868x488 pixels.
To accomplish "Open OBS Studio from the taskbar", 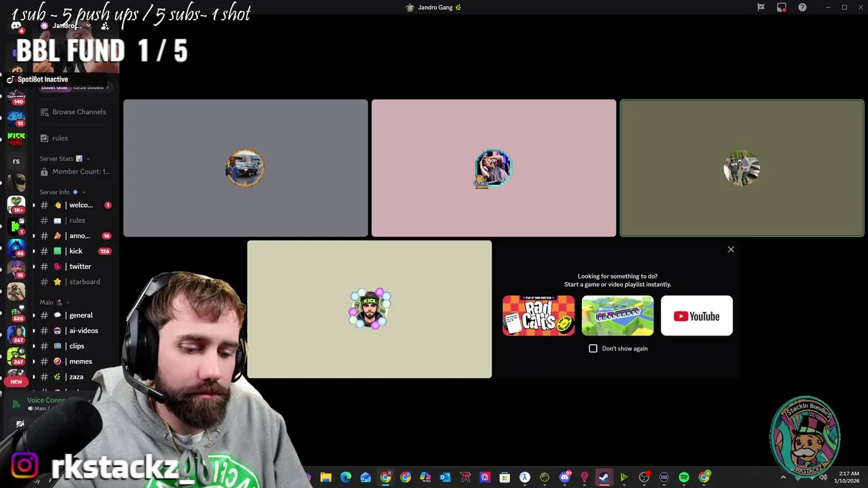I will click(644, 477).
